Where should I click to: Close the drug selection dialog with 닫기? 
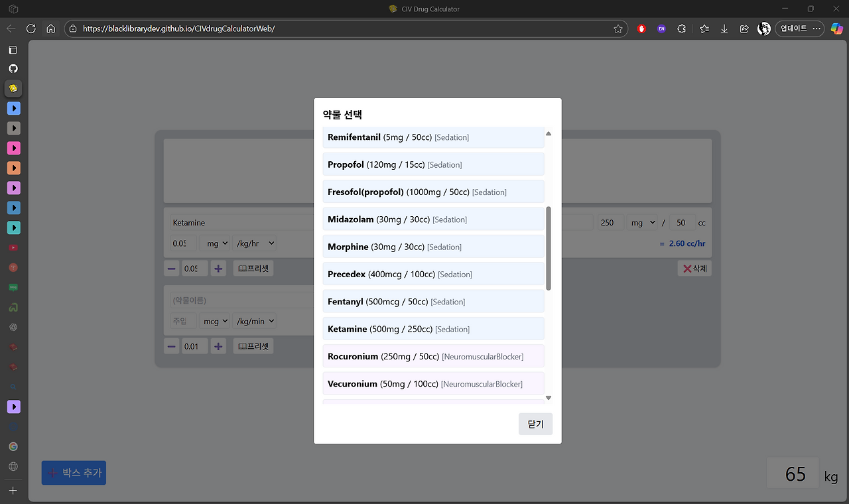535,424
